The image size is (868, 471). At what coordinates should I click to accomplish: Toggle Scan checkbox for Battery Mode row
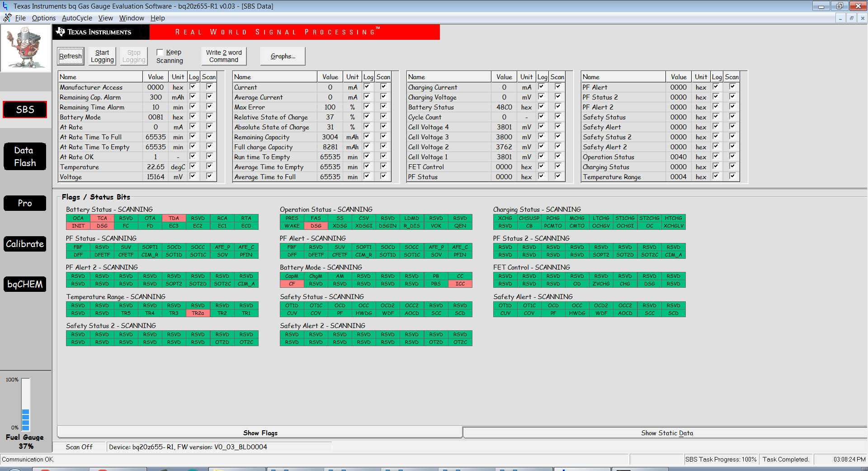click(x=209, y=116)
